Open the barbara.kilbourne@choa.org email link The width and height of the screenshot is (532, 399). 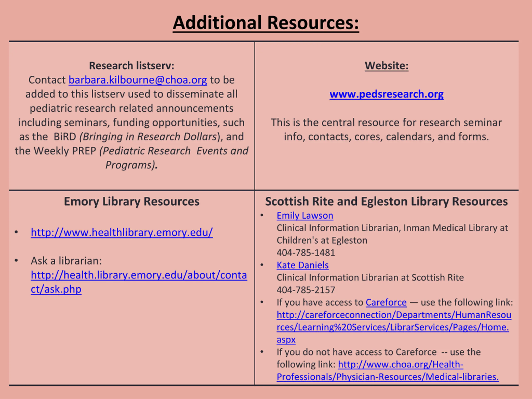coord(138,80)
